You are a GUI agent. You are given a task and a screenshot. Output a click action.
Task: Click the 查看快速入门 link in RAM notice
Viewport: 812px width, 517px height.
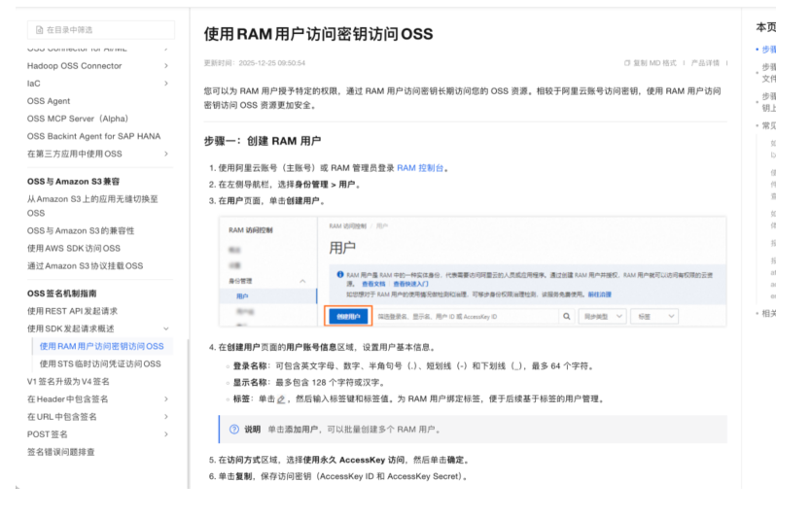click(410, 284)
